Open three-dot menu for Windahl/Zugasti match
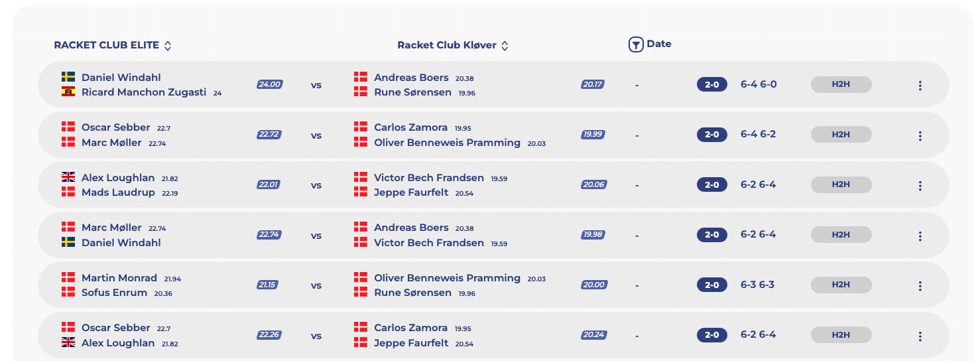 (x=920, y=85)
